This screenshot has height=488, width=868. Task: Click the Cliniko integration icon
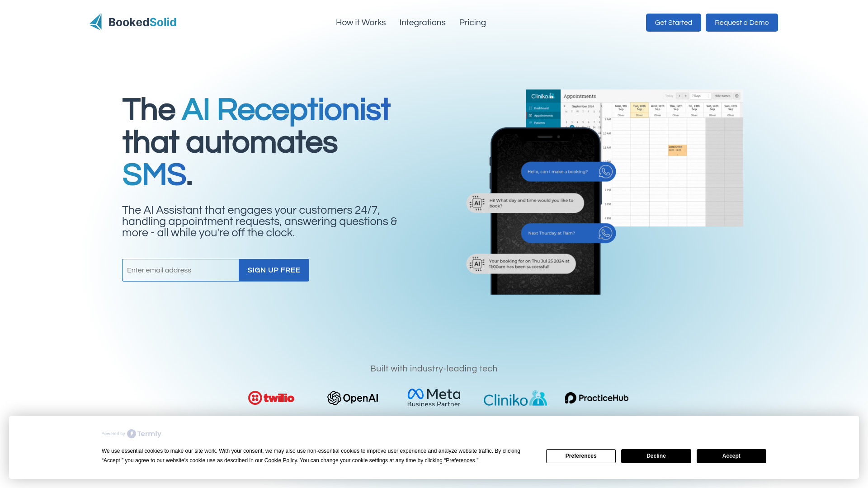point(514,398)
